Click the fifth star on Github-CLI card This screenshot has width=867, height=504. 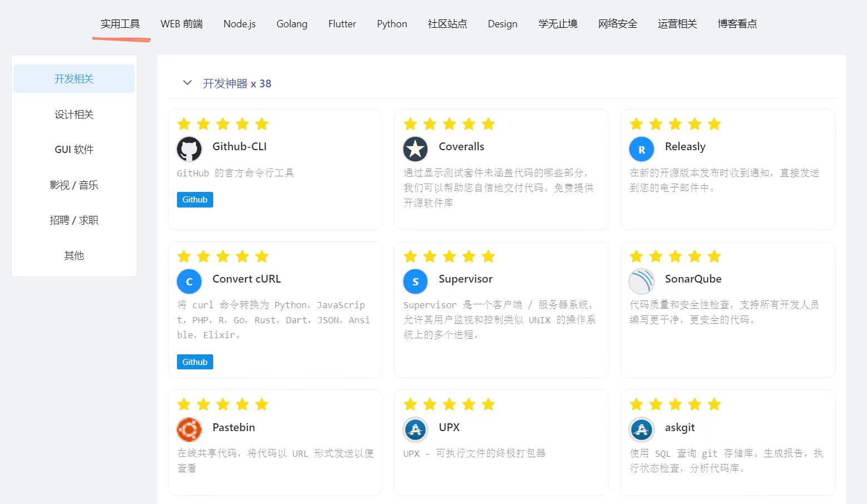(x=262, y=123)
